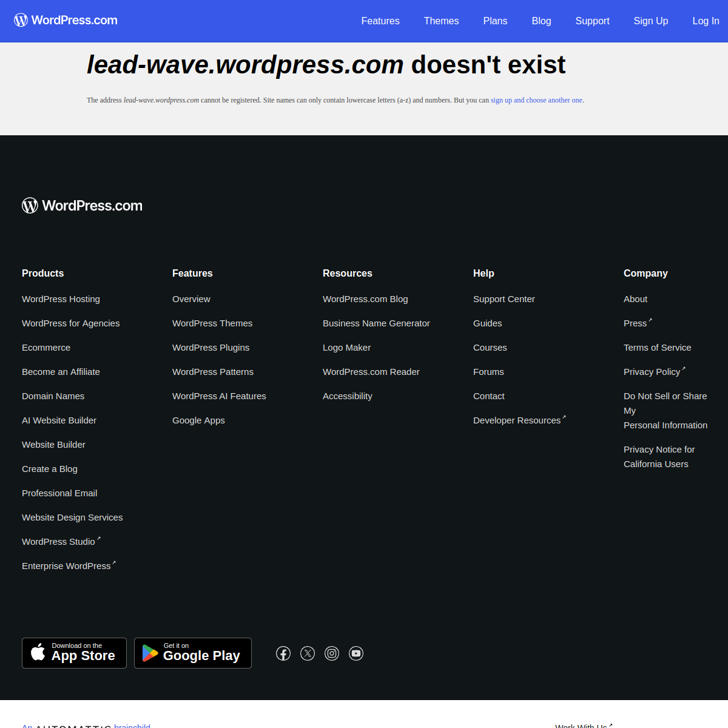This screenshot has height=728, width=728.
Task: Go to Ecommerce link
Action: pyautogui.click(x=46, y=348)
